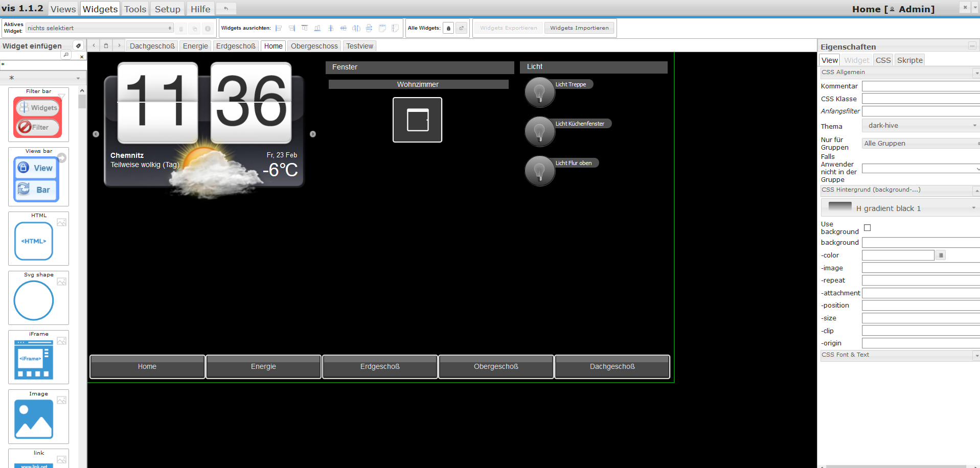This screenshot has height=468, width=980.
Task: Switch to the Obergeschoss view tab
Action: click(x=314, y=46)
